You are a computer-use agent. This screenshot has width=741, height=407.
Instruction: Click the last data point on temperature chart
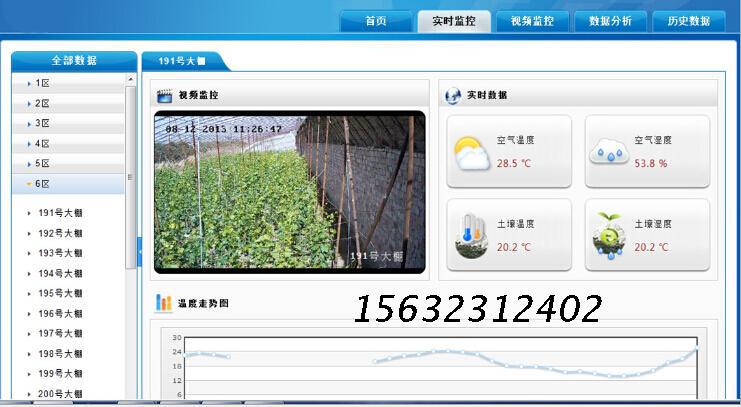697,348
